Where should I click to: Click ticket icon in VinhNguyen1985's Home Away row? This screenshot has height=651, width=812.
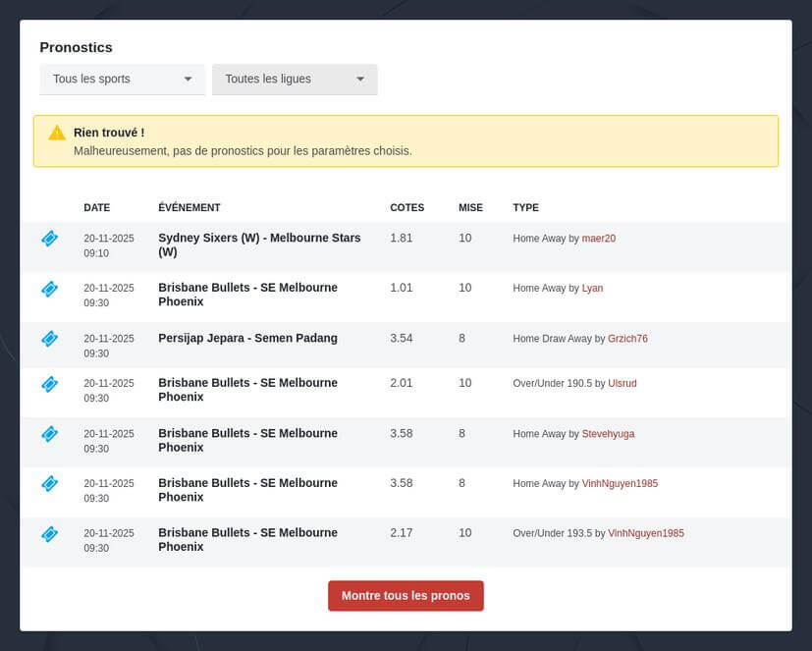[x=49, y=484]
